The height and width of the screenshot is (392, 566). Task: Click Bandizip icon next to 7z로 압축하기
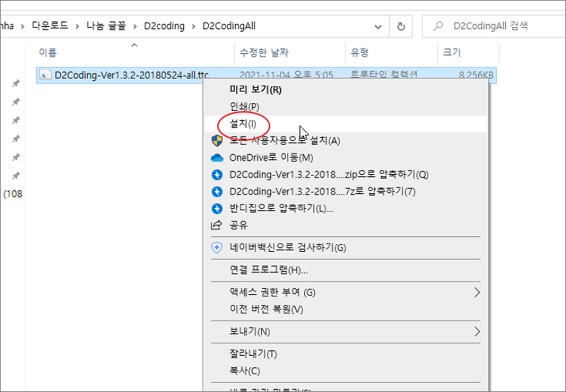tap(217, 191)
